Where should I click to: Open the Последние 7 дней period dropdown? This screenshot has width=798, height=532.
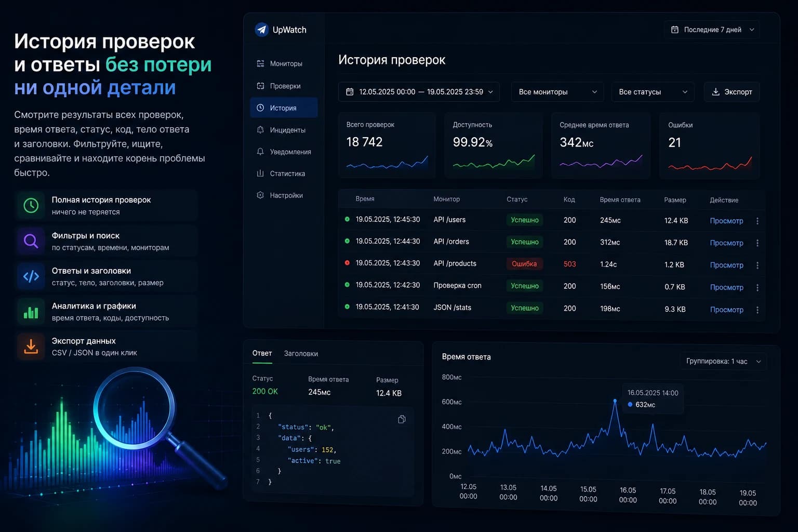[712, 30]
